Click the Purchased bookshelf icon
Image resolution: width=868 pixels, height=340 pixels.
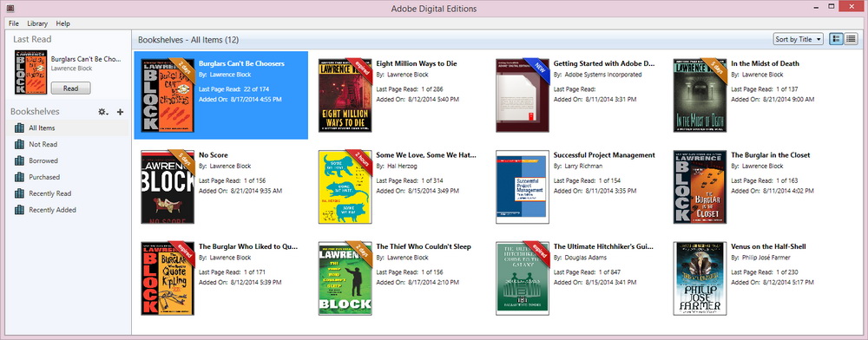coord(19,177)
